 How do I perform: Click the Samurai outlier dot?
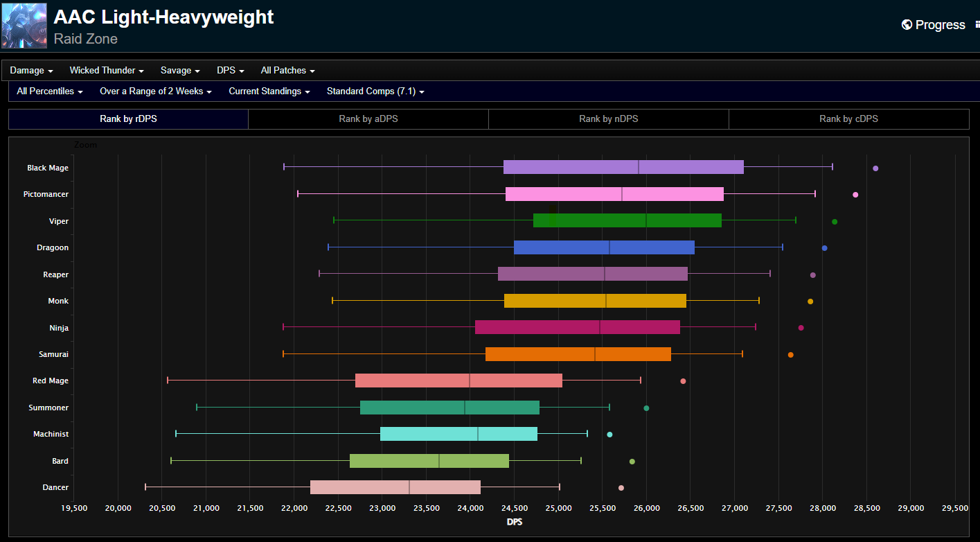point(791,355)
